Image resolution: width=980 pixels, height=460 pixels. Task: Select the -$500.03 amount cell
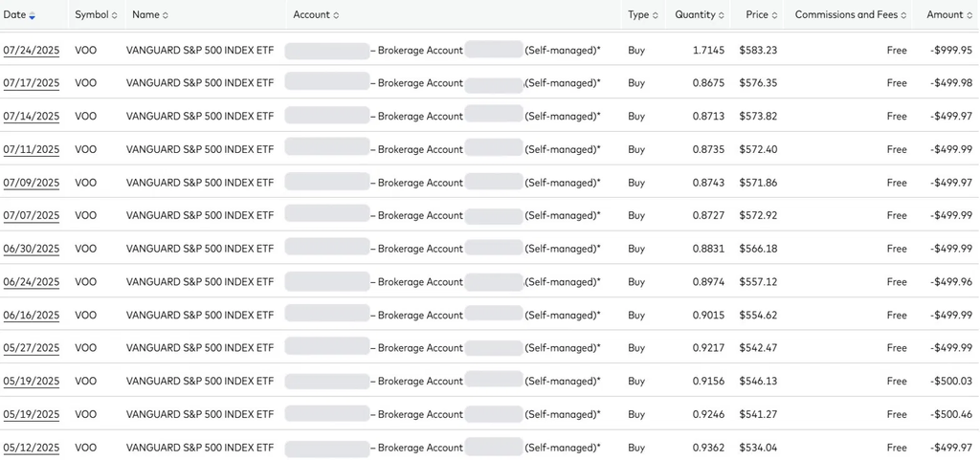pos(950,381)
